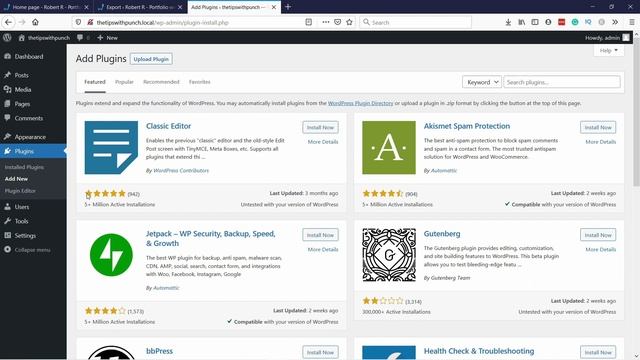640x360 pixels.
Task: Click the Firefox search bar
Action: pyautogui.click(x=415, y=22)
